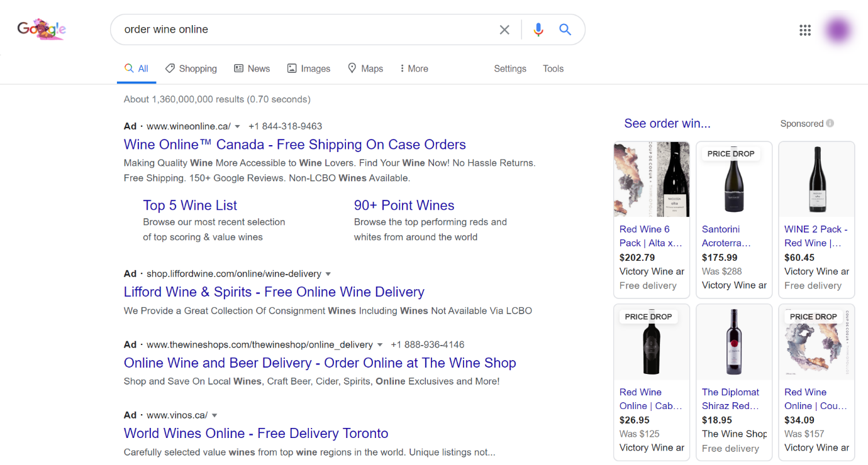Clear the search box with X icon
Viewport: 868px width, 465px height.
coord(504,30)
